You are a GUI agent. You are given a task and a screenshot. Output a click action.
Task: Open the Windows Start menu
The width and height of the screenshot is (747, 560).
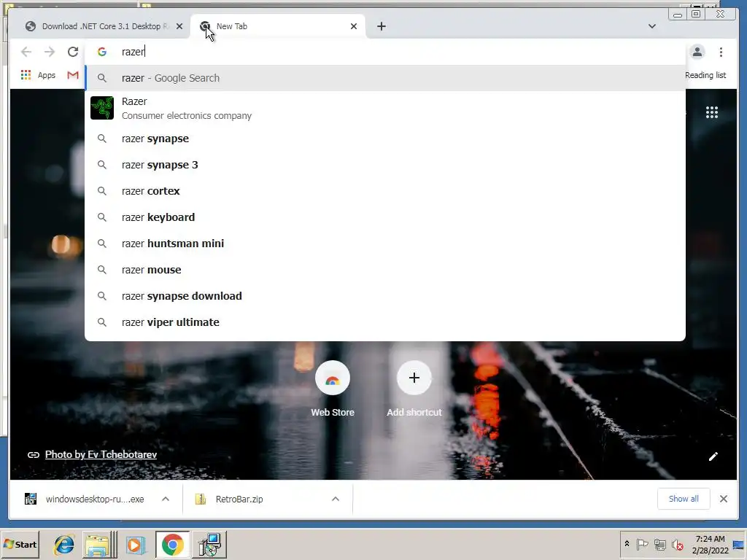pos(20,544)
